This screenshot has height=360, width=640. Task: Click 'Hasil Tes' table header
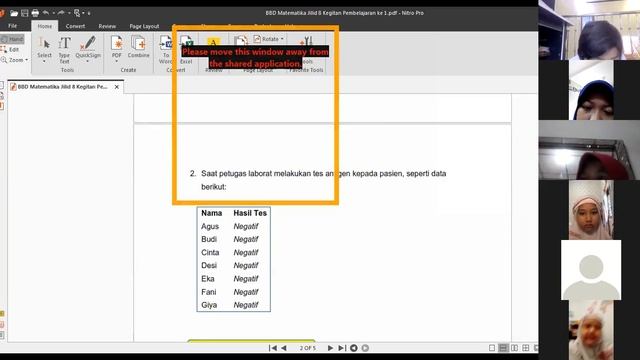tap(250, 213)
